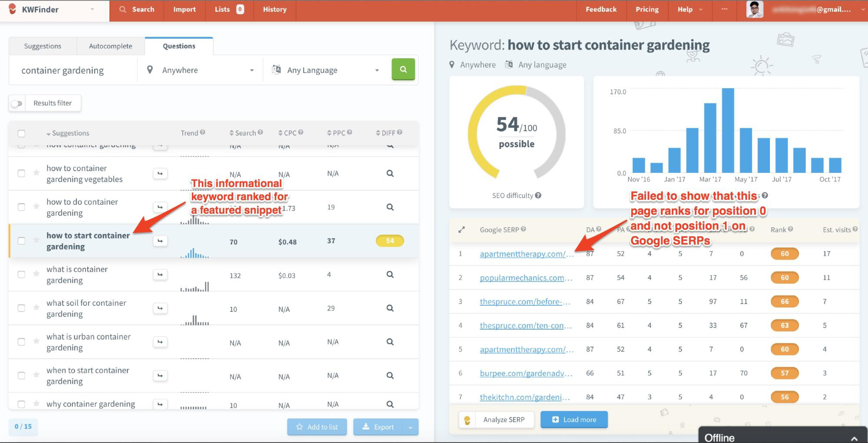The image size is (868, 443).
Task: Star the 'what is container gardening' keyword
Action: coord(36,274)
